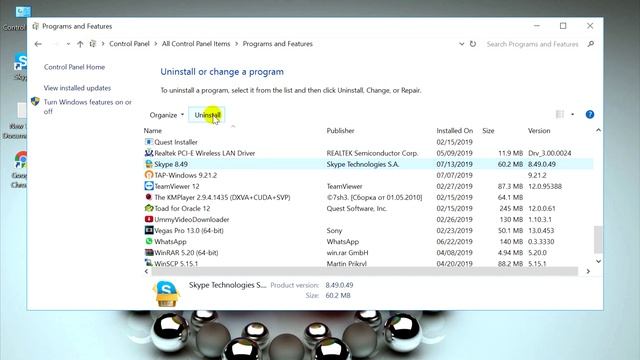This screenshot has width=640, height=360.
Task: Select the UmmyVideoDownloader icon
Action: pyautogui.click(x=149, y=219)
